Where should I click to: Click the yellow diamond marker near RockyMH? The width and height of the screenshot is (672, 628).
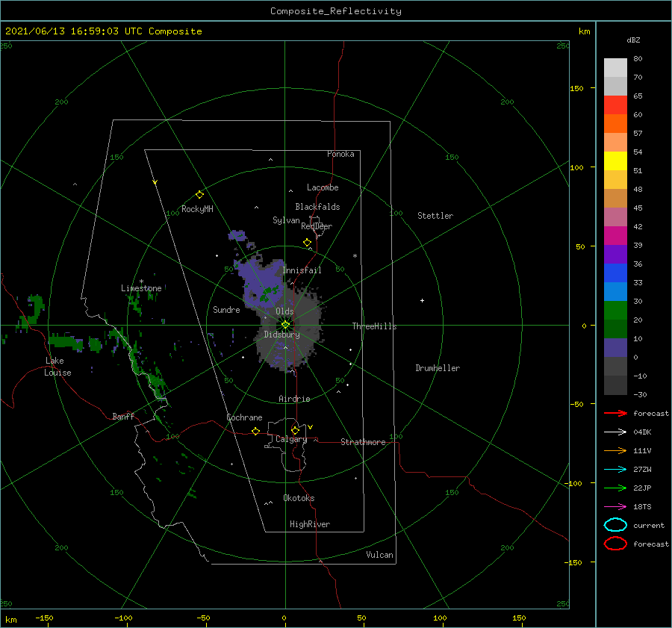pyautogui.click(x=199, y=195)
